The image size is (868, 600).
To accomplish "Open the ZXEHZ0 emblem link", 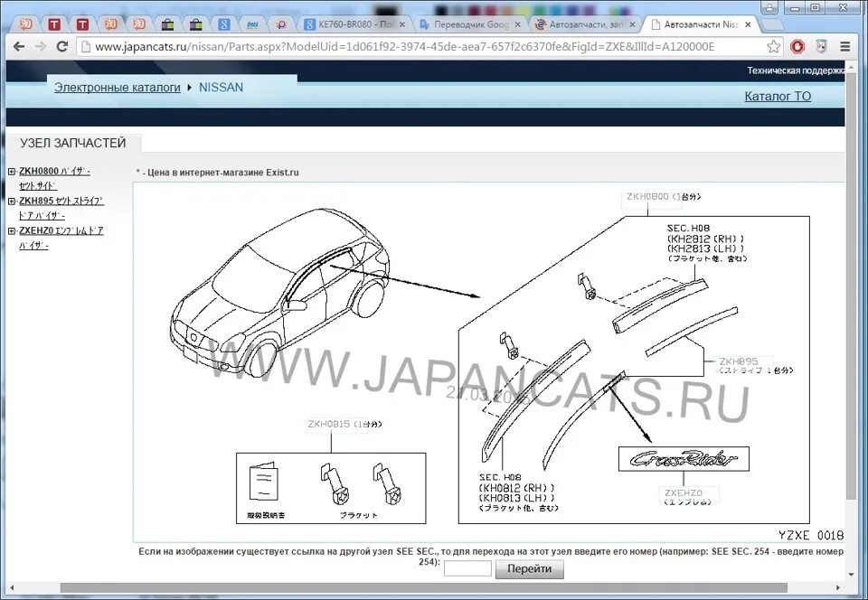I will [x=61, y=238].
